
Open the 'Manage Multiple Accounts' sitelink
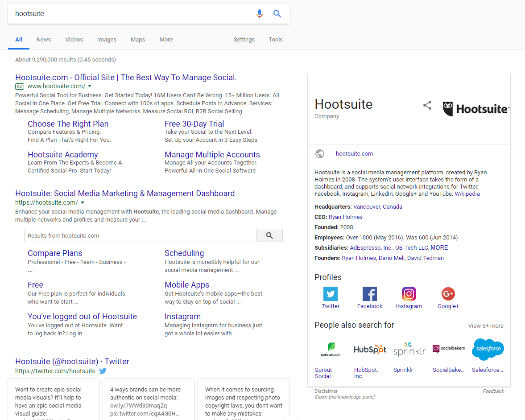click(212, 155)
